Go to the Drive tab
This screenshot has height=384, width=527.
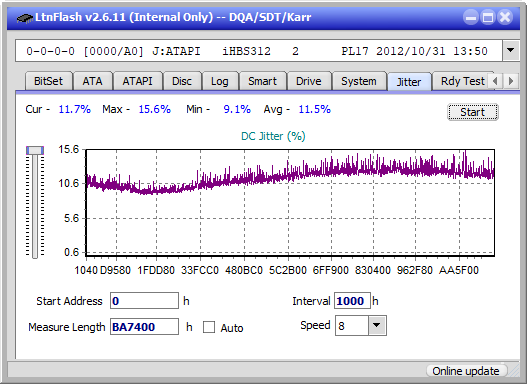tap(309, 81)
